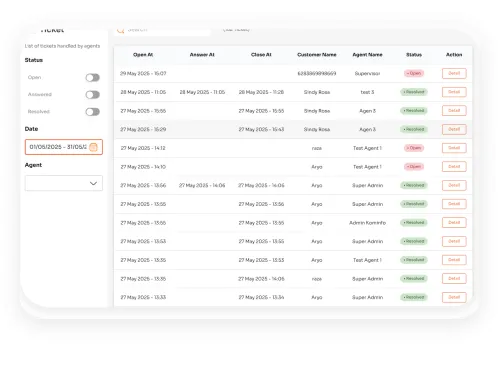The width and height of the screenshot is (500, 368).
Task: Click the Open At column header
Action: pyautogui.click(x=143, y=55)
